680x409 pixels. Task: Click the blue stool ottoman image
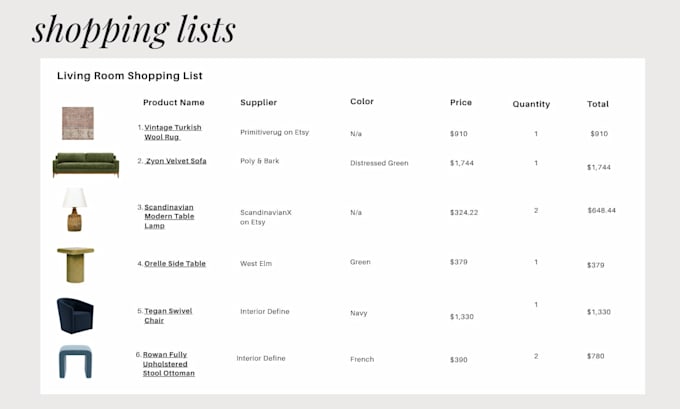(x=75, y=362)
